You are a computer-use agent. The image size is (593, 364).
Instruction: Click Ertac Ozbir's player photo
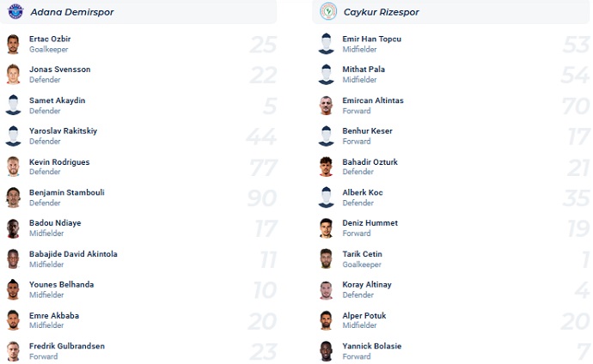13,44
